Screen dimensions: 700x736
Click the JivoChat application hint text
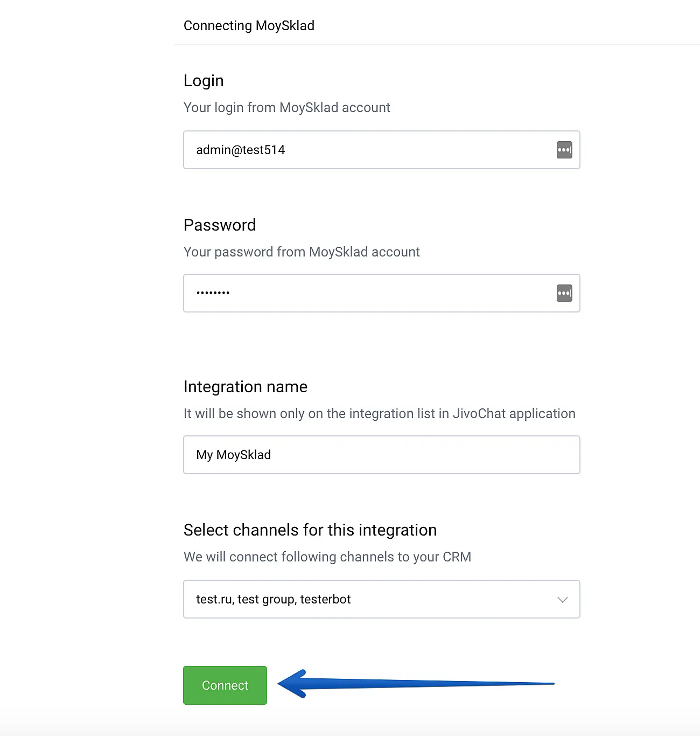[x=379, y=414]
